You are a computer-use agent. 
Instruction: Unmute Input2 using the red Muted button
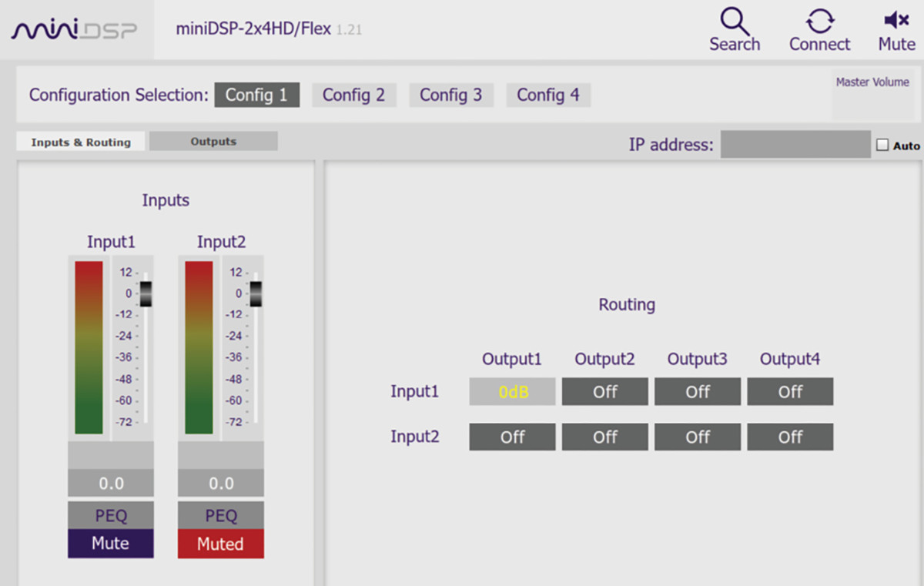pos(220,544)
